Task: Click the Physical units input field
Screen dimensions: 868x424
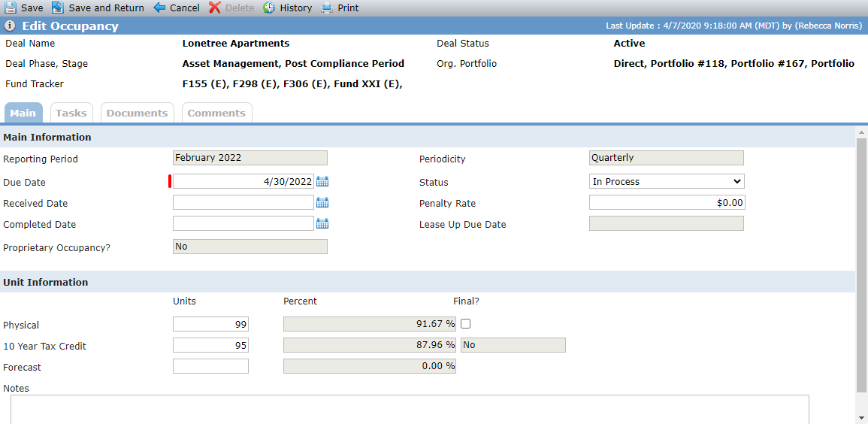Action: [211, 324]
